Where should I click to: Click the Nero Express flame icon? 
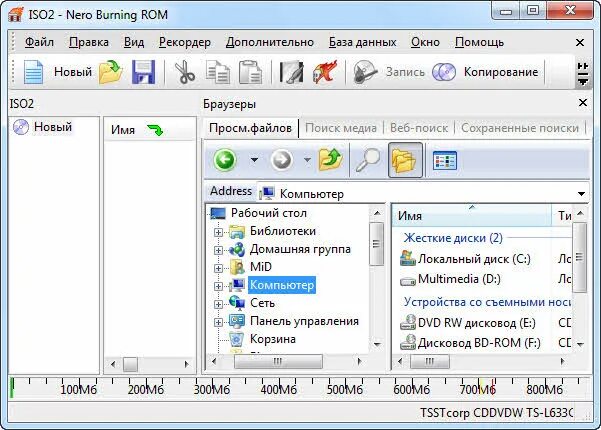(x=325, y=72)
